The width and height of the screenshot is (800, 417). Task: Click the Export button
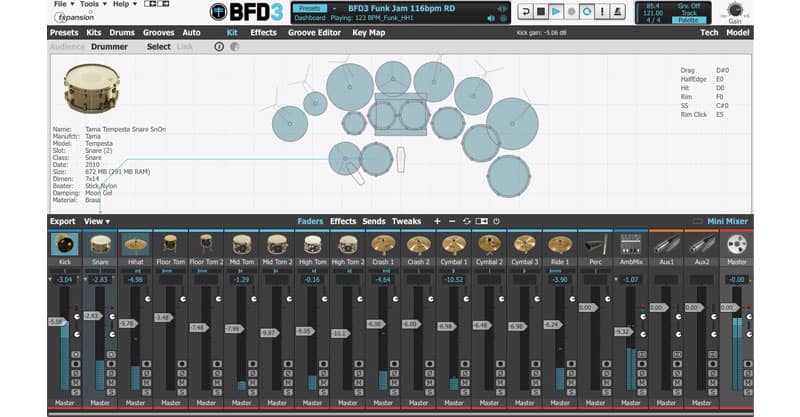pyautogui.click(x=62, y=221)
